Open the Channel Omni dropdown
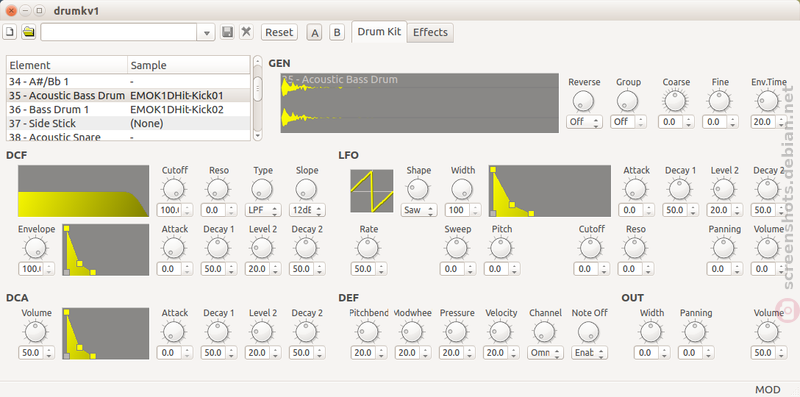The image size is (800, 397). 545,353
